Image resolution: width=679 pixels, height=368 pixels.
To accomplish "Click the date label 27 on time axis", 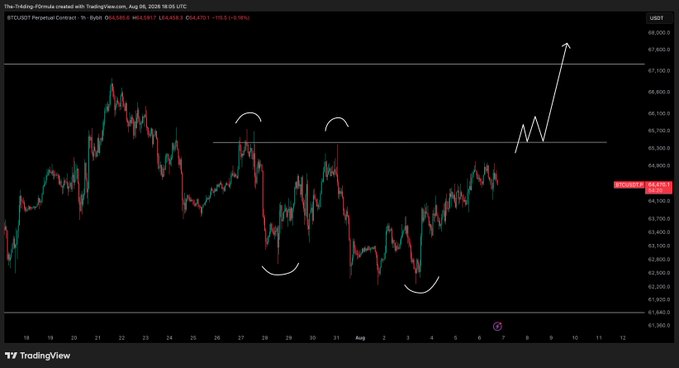I will click(x=241, y=338).
